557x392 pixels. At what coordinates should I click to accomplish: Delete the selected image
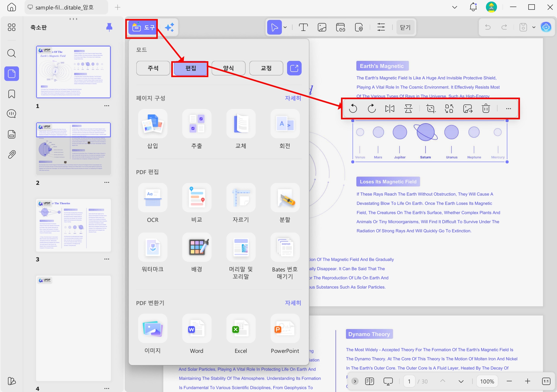[486, 108]
